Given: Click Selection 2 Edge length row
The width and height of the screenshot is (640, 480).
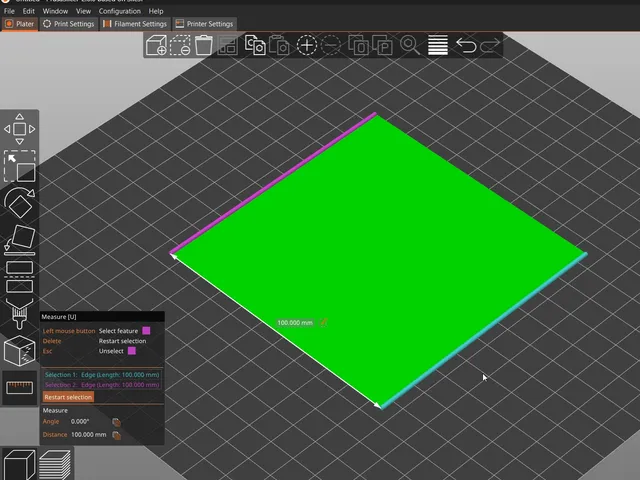Looking at the screenshot, I should coord(102,385).
